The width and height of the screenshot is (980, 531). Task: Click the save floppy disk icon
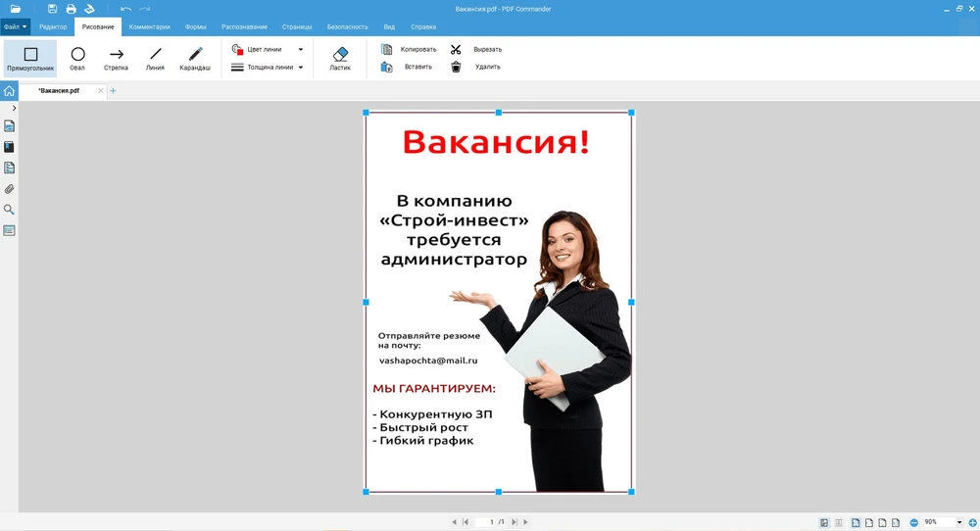[53, 9]
